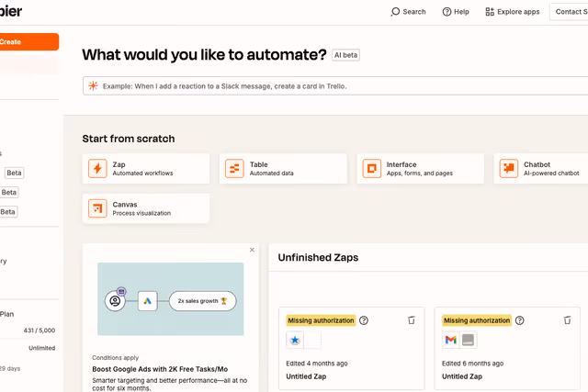The height and width of the screenshot is (392, 588).
Task: Click the 431 / 5,000 task usage text
Action: [x=40, y=330]
